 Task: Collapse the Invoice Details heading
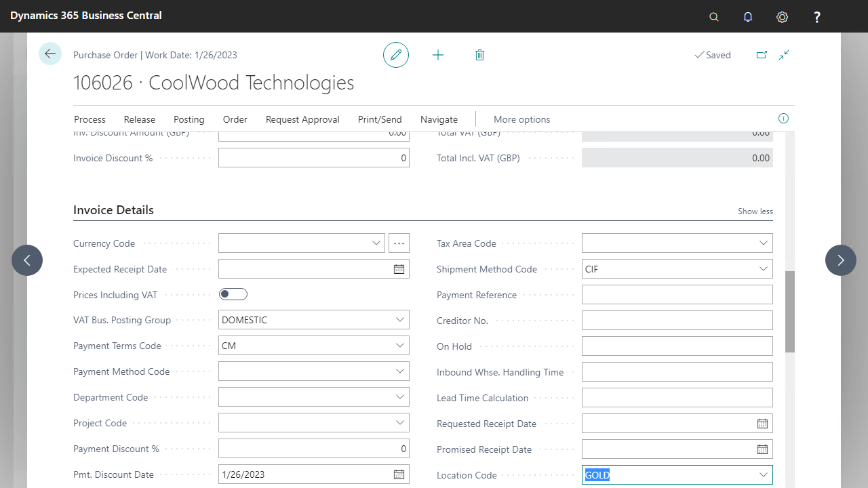click(x=113, y=210)
